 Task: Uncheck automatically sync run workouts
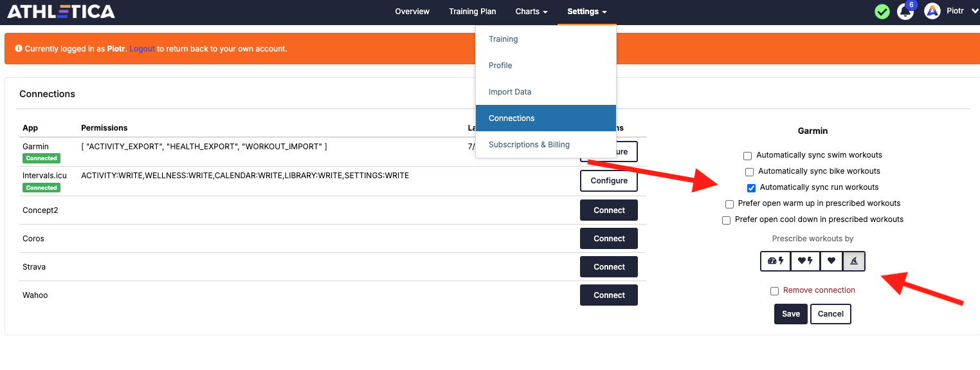coord(751,188)
